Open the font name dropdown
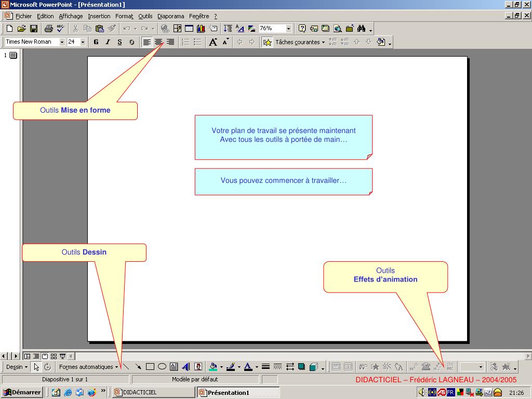The width and height of the screenshot is (532, 399). point(62,42)
